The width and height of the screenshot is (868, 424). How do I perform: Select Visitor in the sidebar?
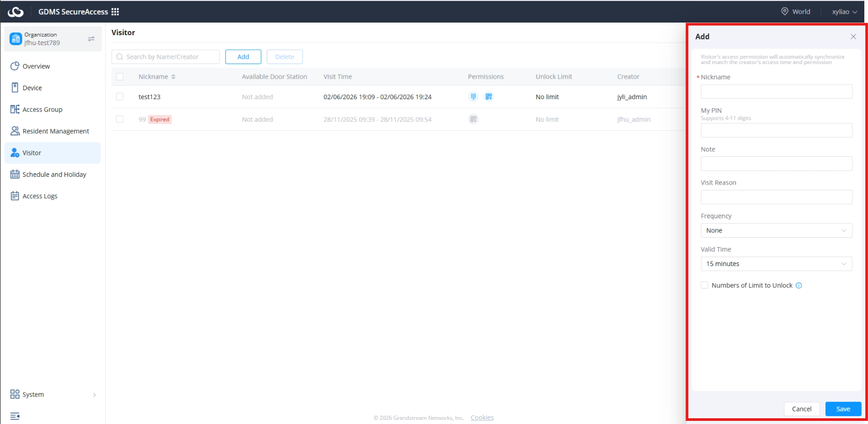53,153
